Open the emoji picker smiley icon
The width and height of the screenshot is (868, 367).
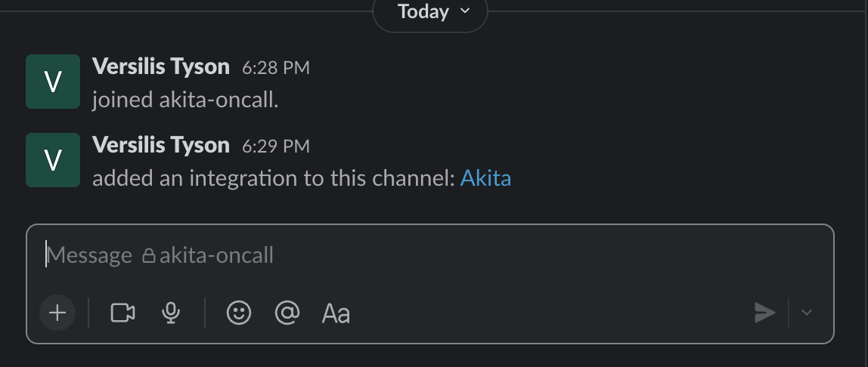click(239, 313)
